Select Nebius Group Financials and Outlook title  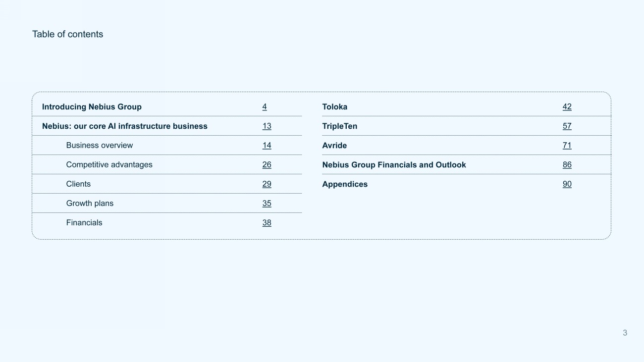[394, 165]
